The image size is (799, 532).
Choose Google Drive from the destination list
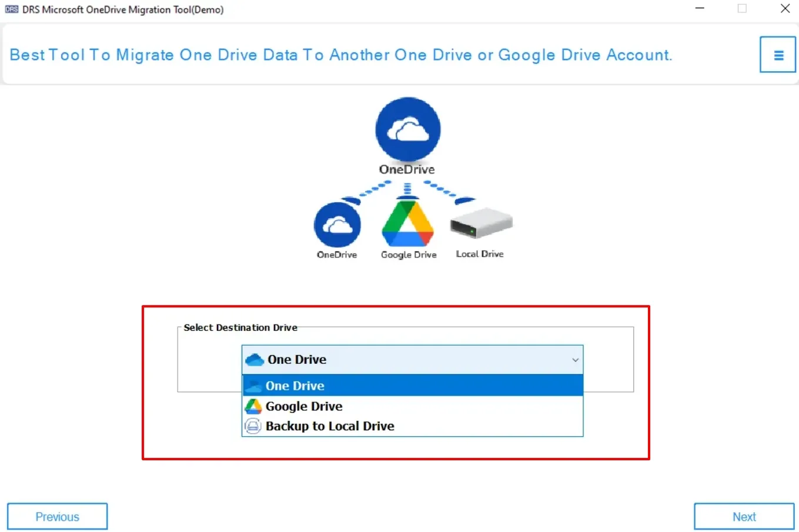click(x=304, y=406)
